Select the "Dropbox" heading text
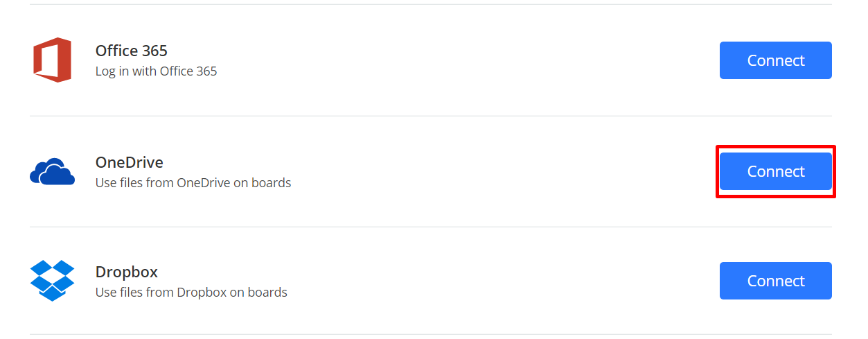868x339 pixels. [127, 272]
